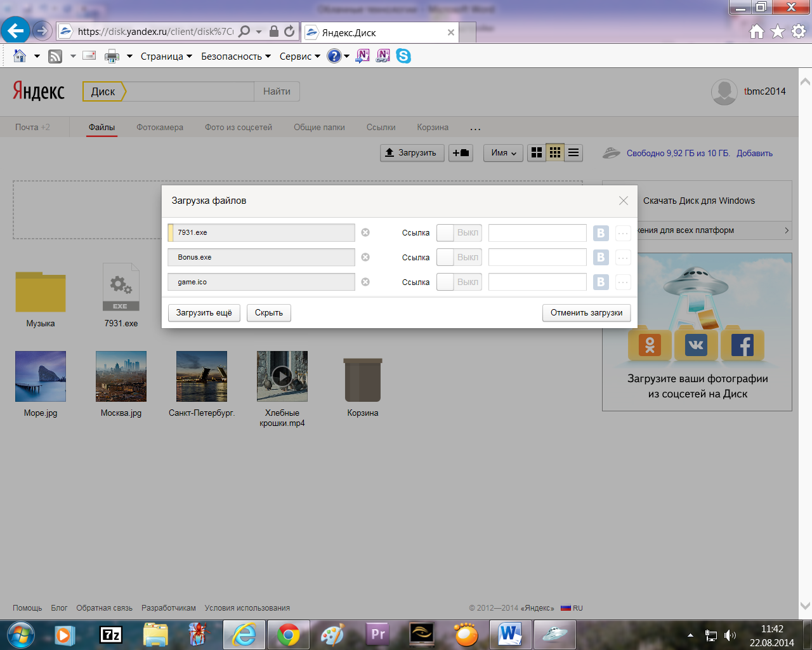
Task: Click the browser Forward arrow
Action: pyautogui.click(x=42, y=30)
